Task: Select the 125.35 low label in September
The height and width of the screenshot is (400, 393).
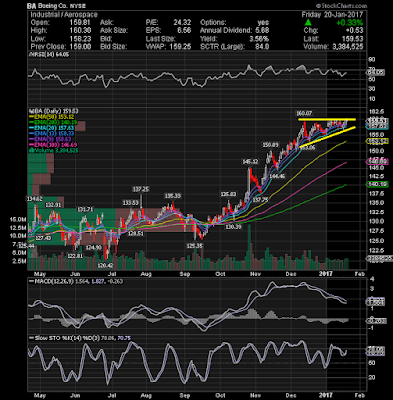Action: point(194,245)
